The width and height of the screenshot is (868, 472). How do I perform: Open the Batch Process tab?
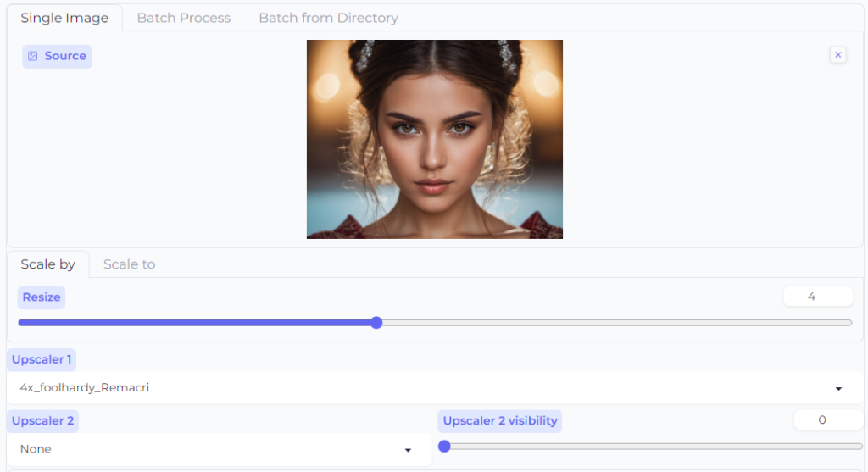(184, 18)
